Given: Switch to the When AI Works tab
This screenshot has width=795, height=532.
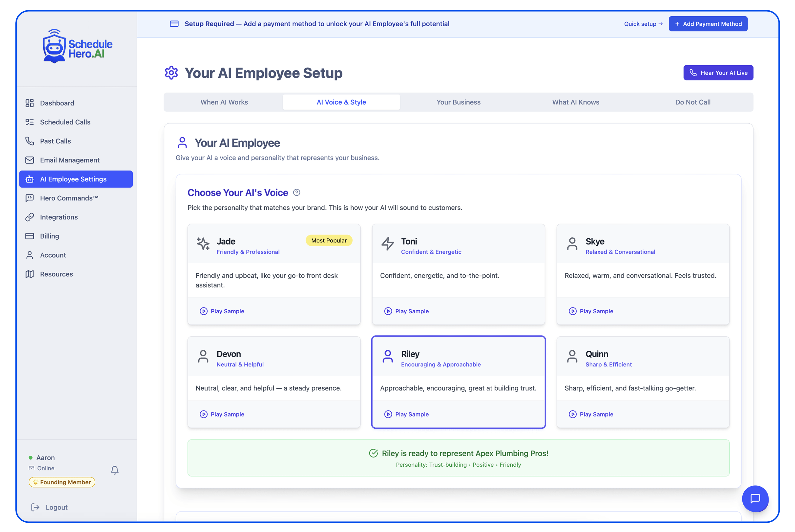Looking at the screenshot, I should [x=224, y=102].
